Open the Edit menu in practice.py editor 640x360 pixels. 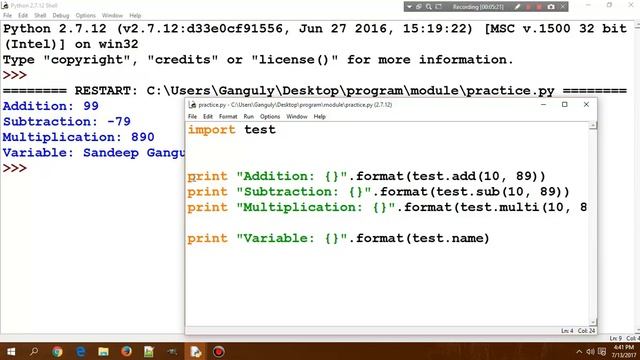point(208,117)
